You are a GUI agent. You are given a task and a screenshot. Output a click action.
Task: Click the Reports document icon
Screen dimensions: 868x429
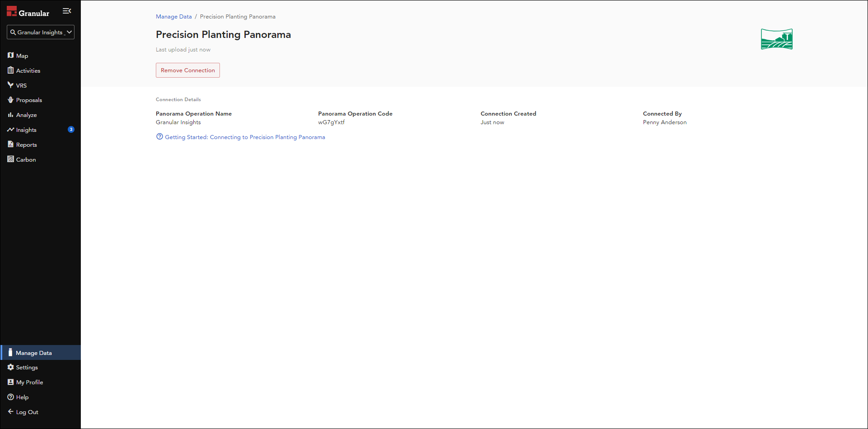(10, 145)
